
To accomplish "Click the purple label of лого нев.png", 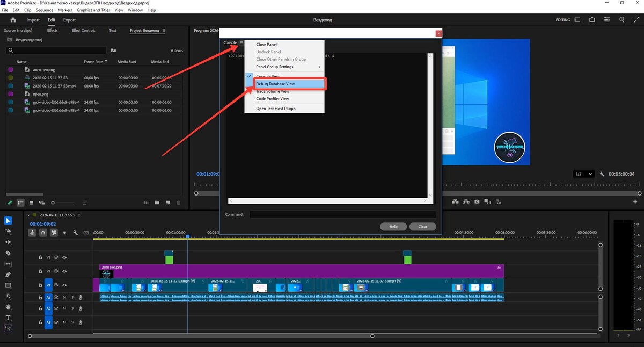I will click(x=10, y=70).
